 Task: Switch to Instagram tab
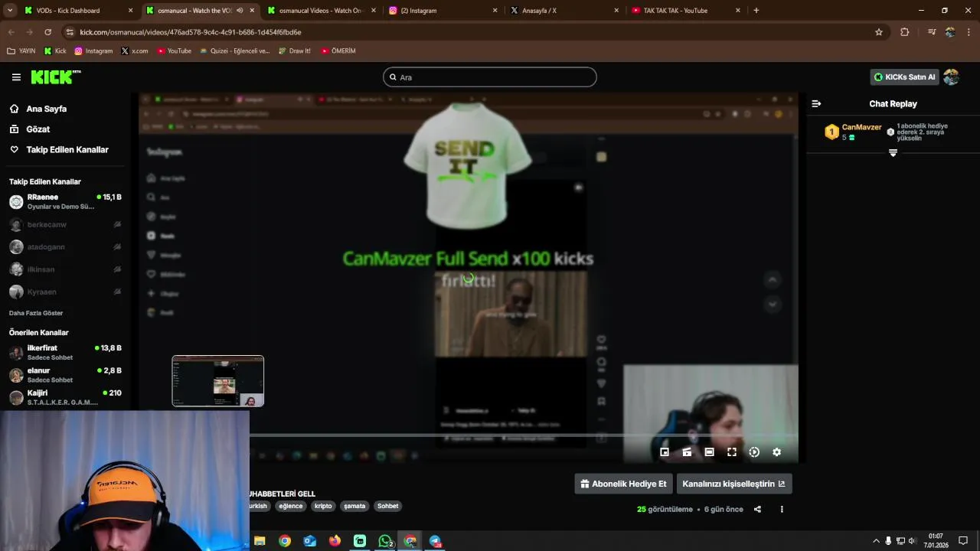[444, 11]
